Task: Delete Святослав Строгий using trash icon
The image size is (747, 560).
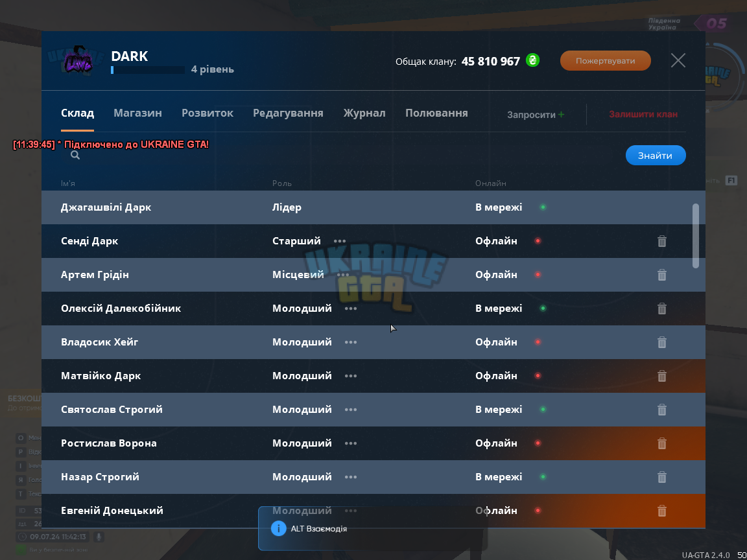Action: click(x=661, y=410)
